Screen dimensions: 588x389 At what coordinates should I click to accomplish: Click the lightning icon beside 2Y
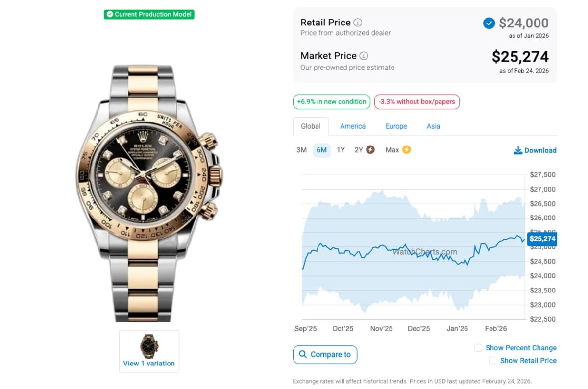click(370, 150)
